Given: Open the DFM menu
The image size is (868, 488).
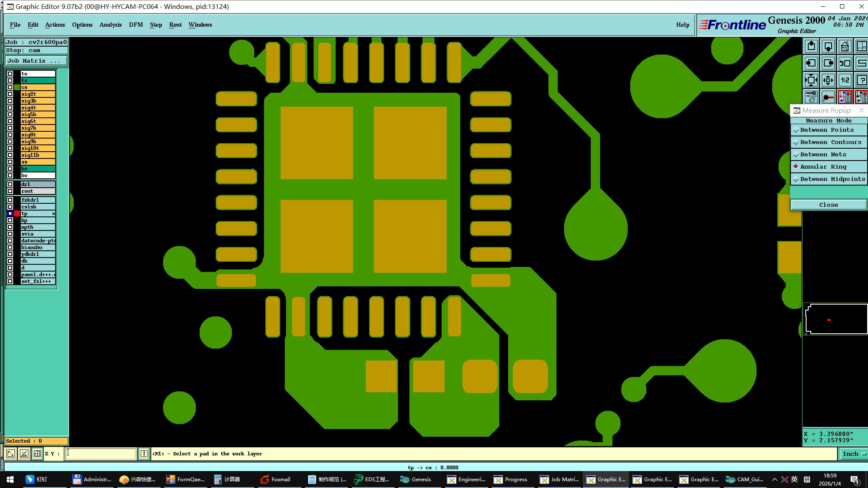Looking at the screenshot, I should tap(136, 25).
